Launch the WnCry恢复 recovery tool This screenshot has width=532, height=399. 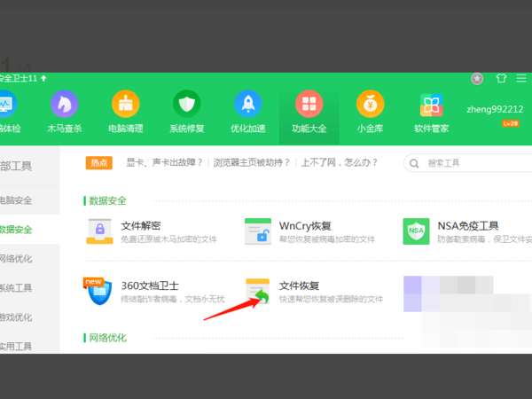click(x=258, y=231)
